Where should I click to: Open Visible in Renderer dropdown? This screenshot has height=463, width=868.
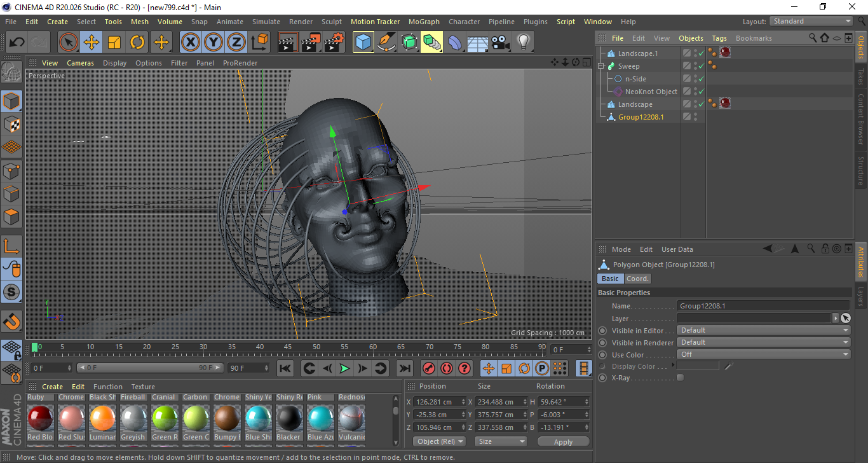pos(763,342)
